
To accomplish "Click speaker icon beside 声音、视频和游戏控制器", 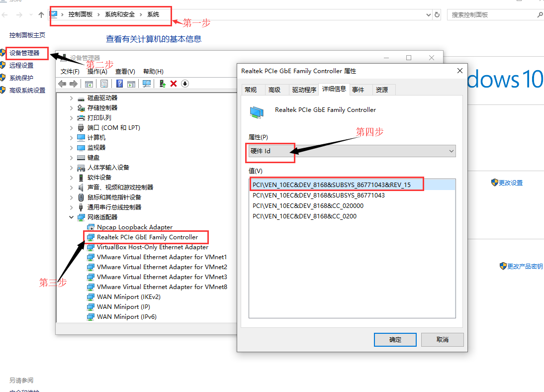I will 81,188.
